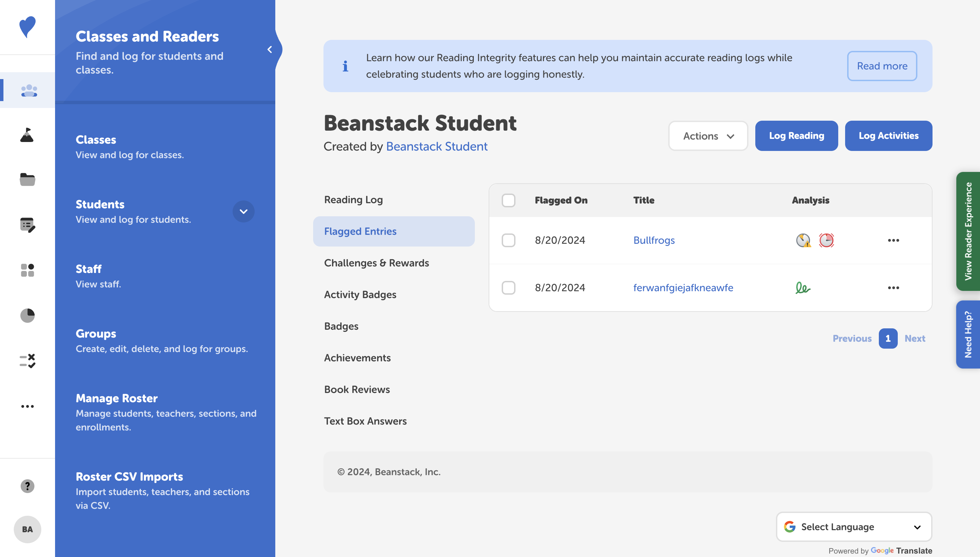Open the Bullfrogs title link
The image size is (980, 557).
click(x=654, y=240)
